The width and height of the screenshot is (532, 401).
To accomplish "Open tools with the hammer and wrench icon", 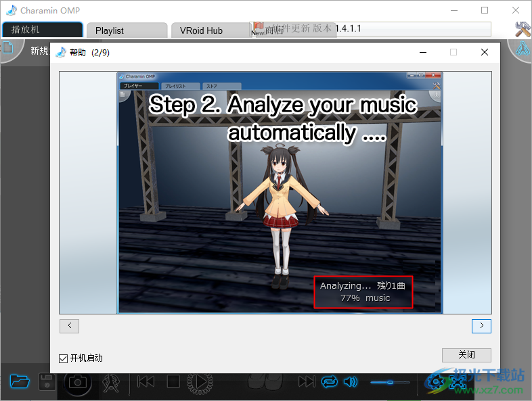I will click(x=523, y=29).
